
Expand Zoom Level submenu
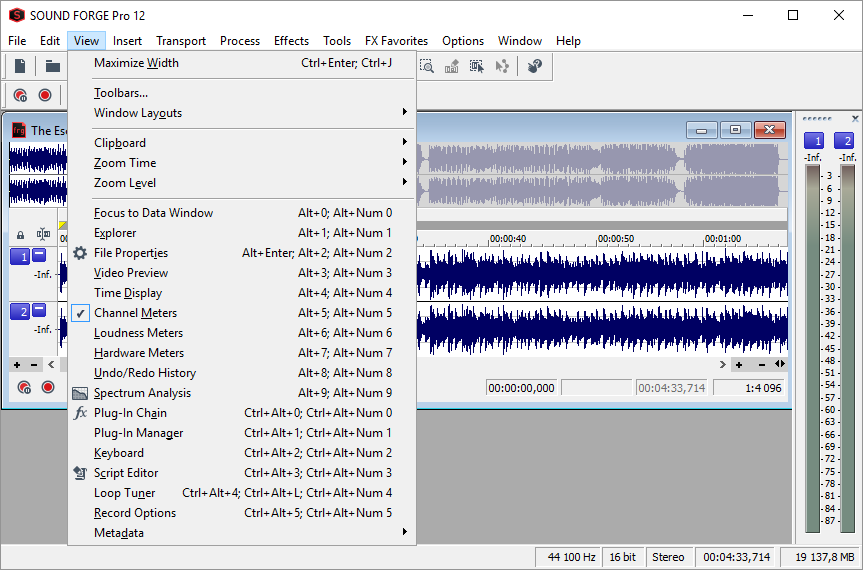tap(242, 183)
